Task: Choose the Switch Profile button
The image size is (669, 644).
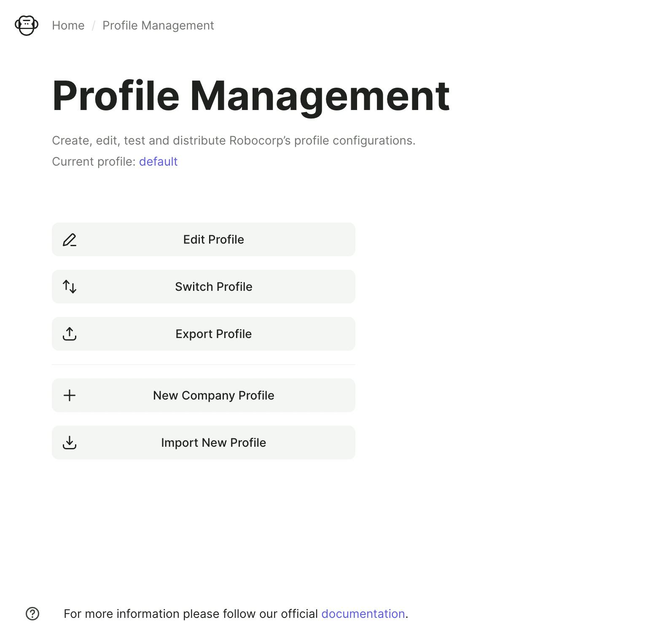Action: tap(204, 287)
